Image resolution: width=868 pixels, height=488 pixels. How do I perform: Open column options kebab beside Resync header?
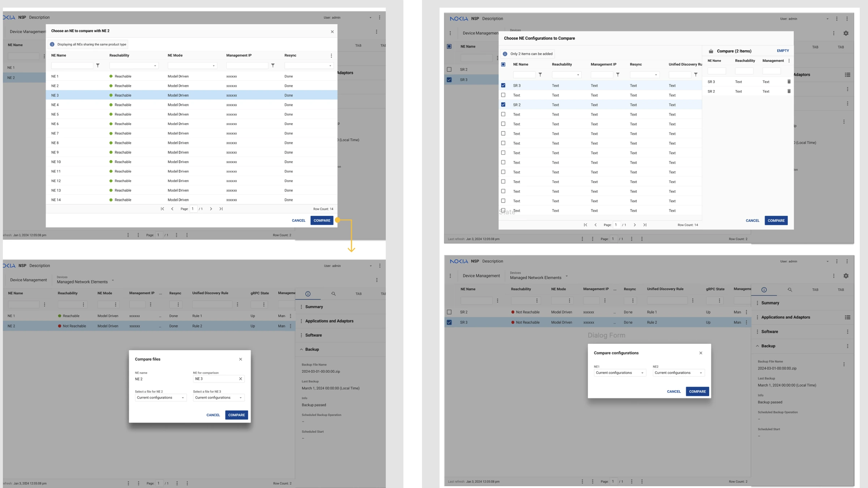coord(331,55)
